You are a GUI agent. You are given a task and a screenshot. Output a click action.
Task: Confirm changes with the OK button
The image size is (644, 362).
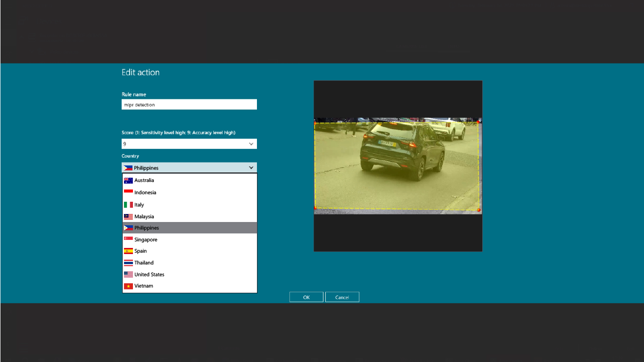pyautogui.click(x=306, y=297)
